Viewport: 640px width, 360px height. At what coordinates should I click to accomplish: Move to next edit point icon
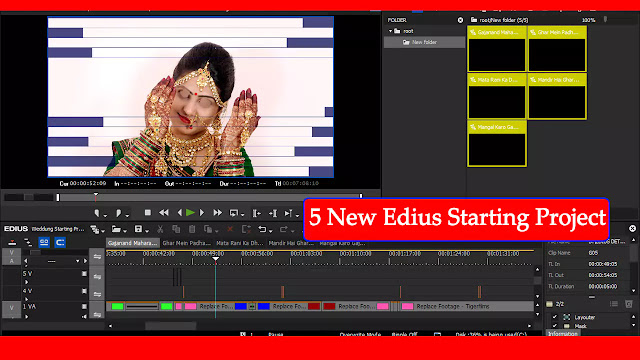(x=273, y=213)
